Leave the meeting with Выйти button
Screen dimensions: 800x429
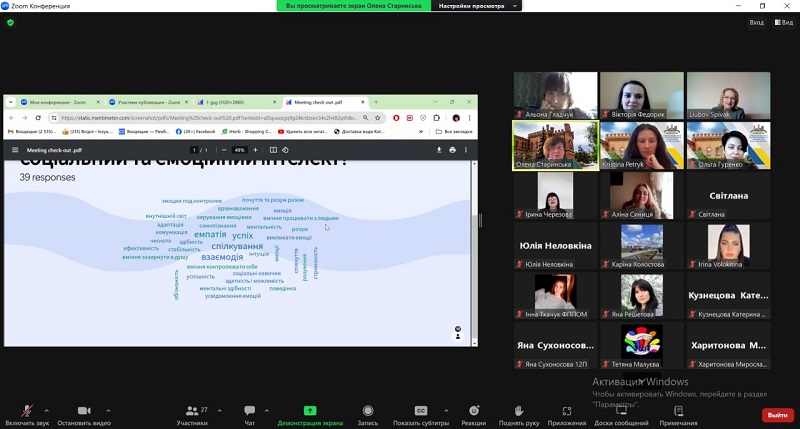click(x=776, y=415)
